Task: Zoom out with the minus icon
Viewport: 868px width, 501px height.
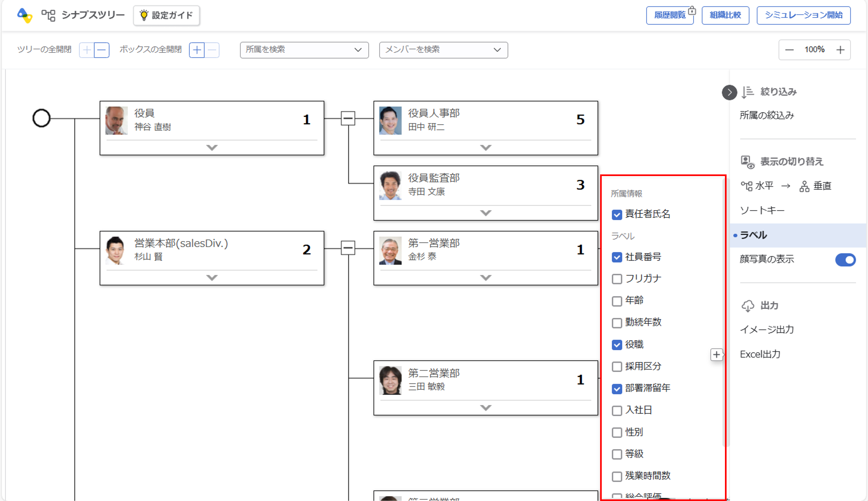Action: coord(789,50)
